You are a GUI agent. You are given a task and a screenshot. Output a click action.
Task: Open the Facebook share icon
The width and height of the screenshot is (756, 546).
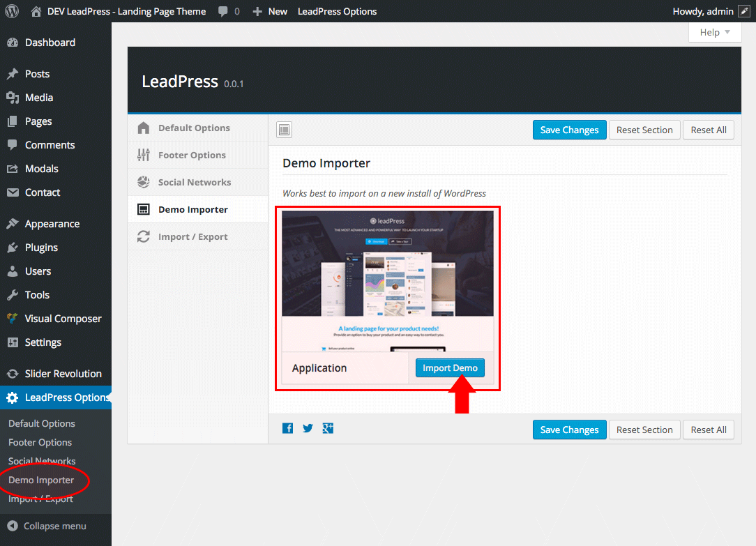(x=288, y=428)
